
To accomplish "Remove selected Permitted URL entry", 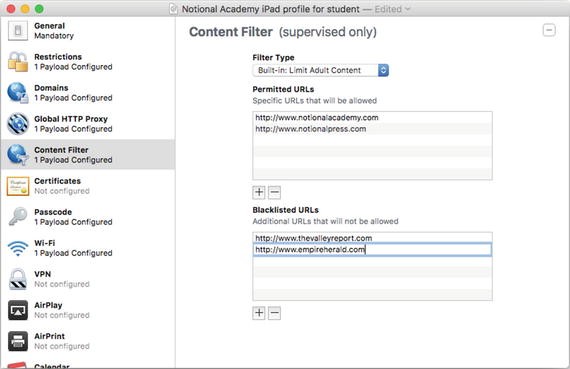I will pyautogui.click(x=274, y=192).
